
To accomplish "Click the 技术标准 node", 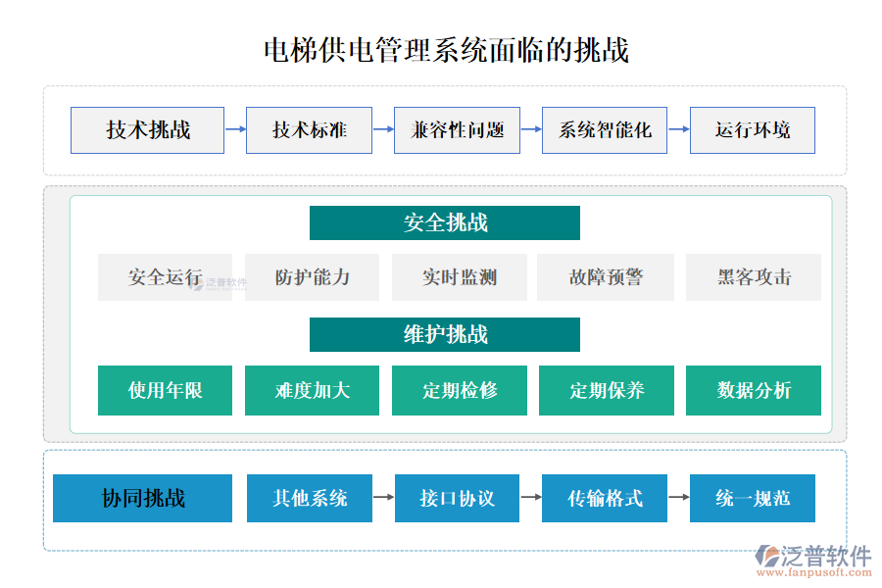I will [310, 129].
